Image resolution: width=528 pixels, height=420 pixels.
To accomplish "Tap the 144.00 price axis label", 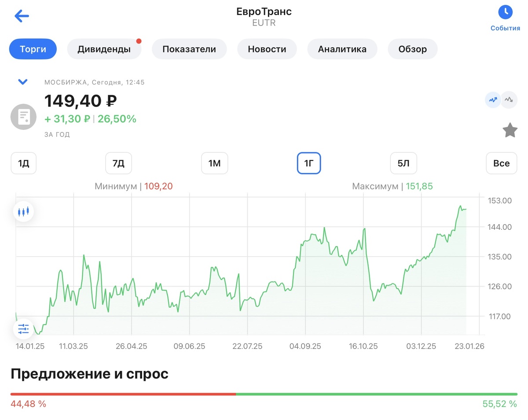I will pyautogui.click(x=501, y=227).
